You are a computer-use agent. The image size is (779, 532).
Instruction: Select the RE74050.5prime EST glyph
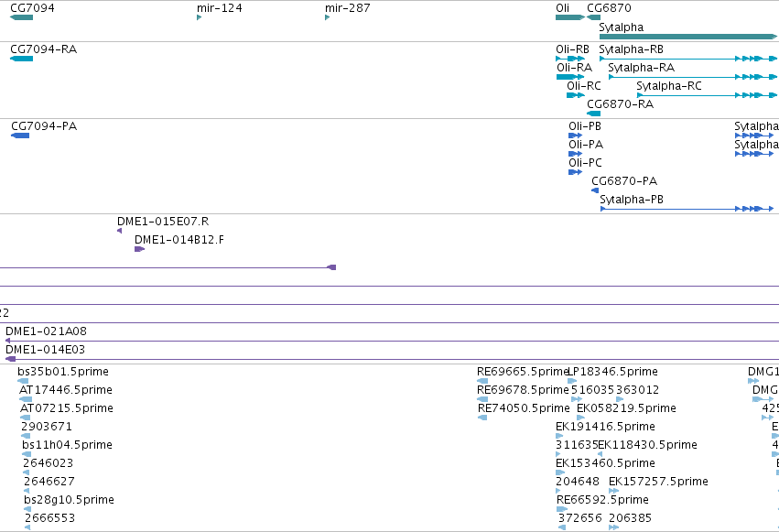click(x=482, y=418)
